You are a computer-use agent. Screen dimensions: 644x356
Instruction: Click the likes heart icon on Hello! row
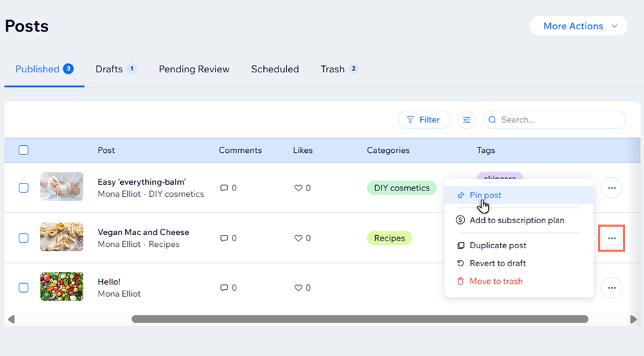[299, 288]
